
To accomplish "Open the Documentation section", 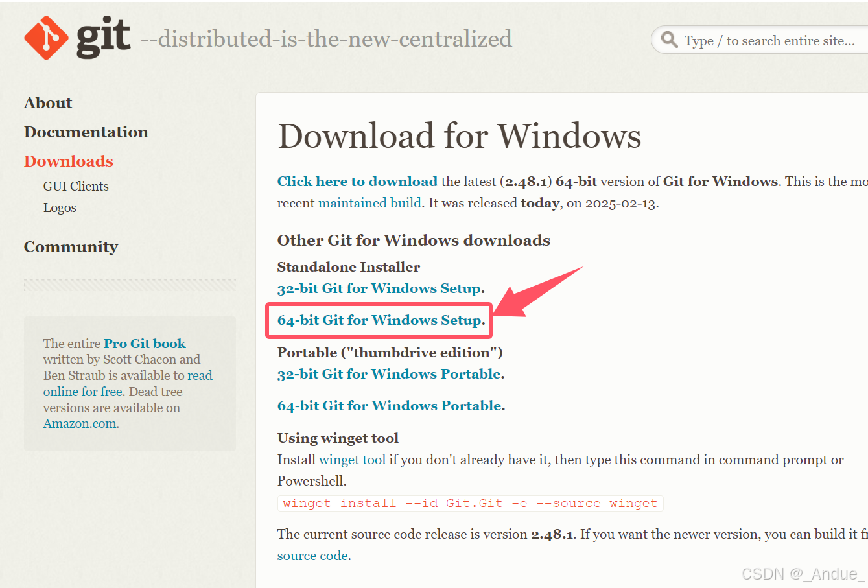I will click(86, 132).
